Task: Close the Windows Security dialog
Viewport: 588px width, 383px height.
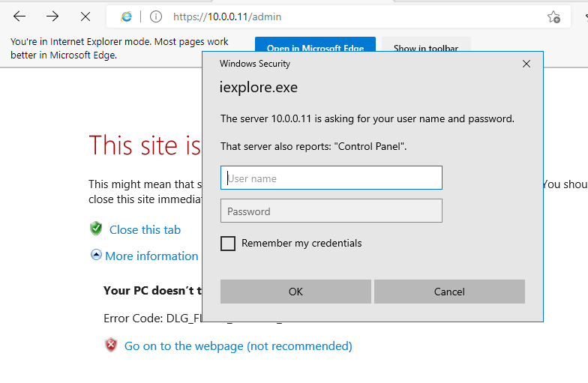Action: [x=526, y=64]
